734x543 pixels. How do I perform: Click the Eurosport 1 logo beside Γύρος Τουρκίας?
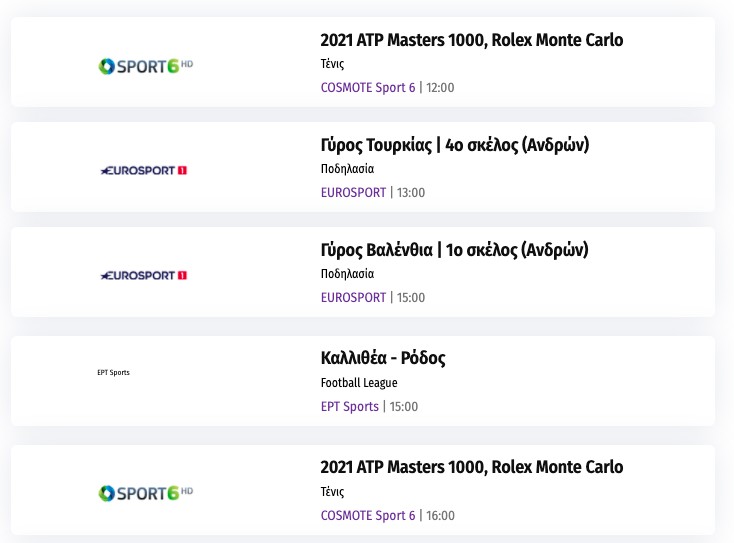coord(145,170)
